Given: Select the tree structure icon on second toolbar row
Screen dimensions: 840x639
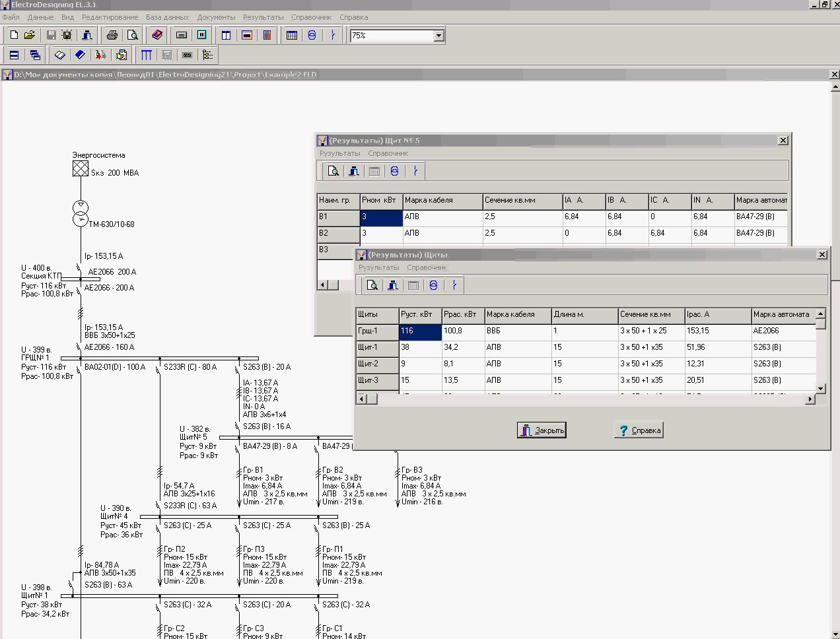Looking at the screenshot, I should [x=207, y=55].
